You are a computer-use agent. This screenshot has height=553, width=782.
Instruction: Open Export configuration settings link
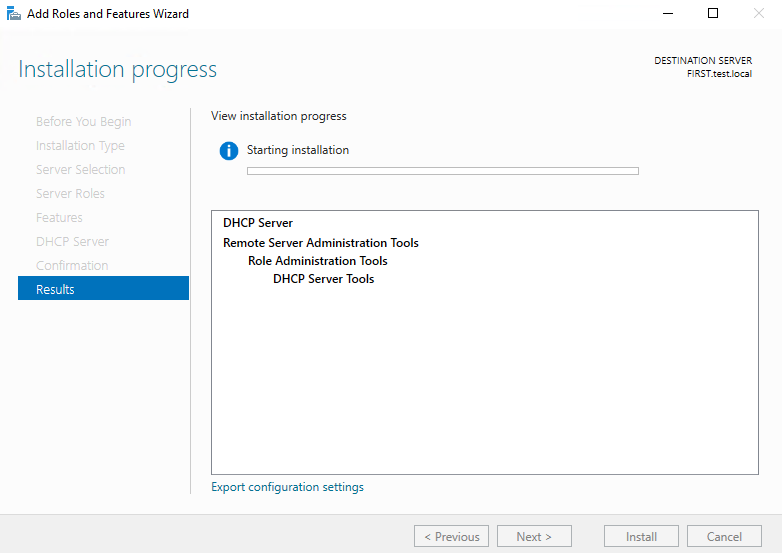point(287,487)
